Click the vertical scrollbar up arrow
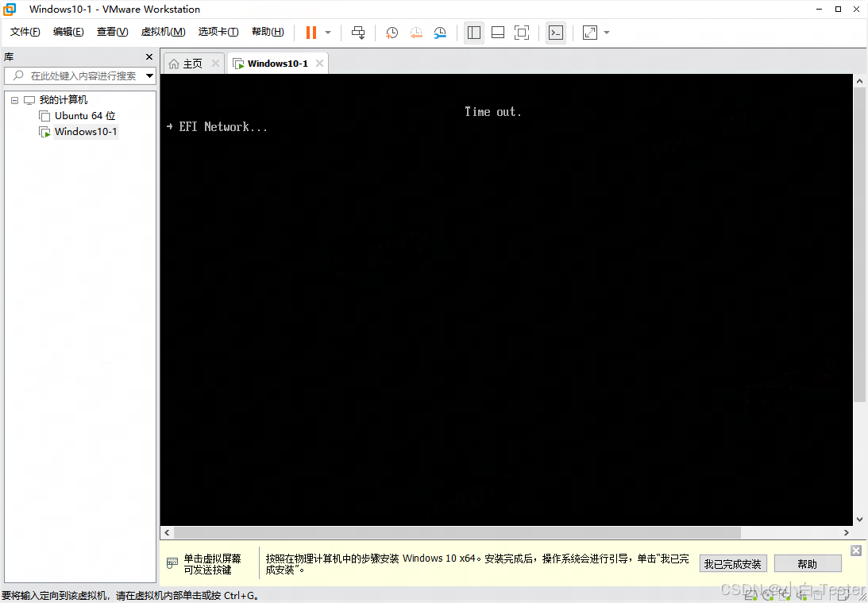The height and width of the screenshot is (603, 868). (859, 81)
